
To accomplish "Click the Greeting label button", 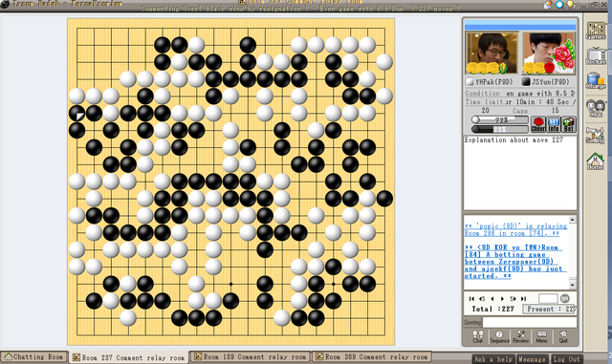I will pyautogui.click(x=472, y=322).
